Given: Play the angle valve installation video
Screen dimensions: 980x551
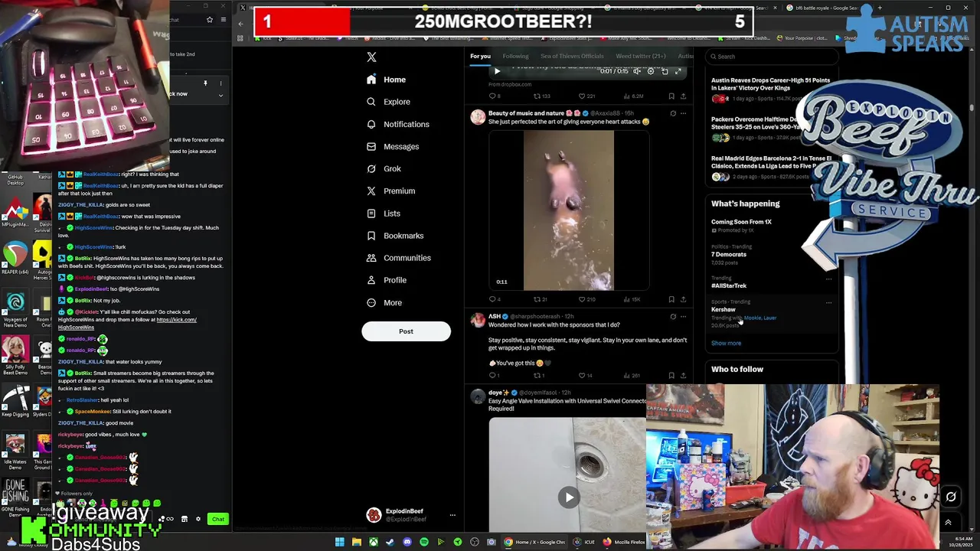Looking at the screenshot, I should (569, 497).
